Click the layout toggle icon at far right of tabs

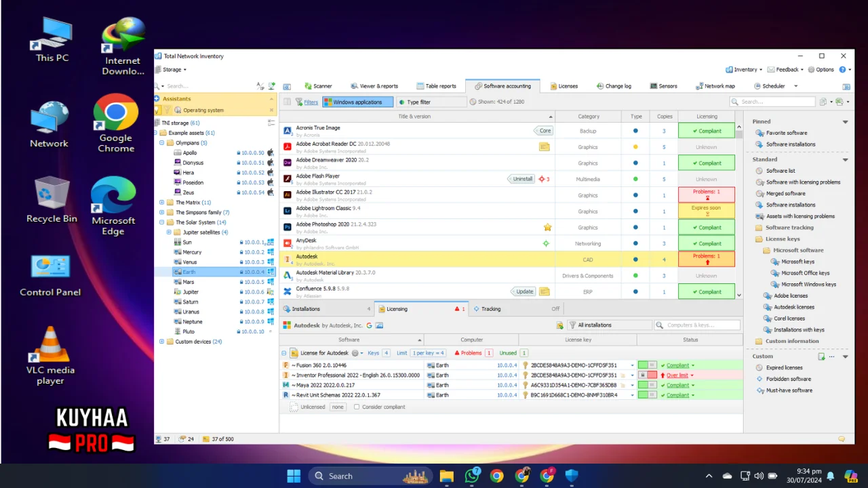click(x=846, y=86)
